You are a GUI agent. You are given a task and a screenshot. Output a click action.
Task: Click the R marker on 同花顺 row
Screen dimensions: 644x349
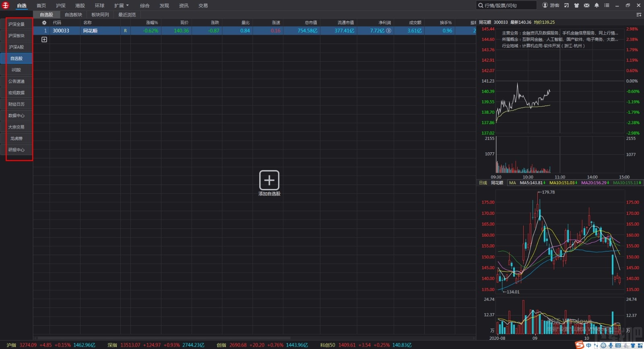[x=125, y=31]
